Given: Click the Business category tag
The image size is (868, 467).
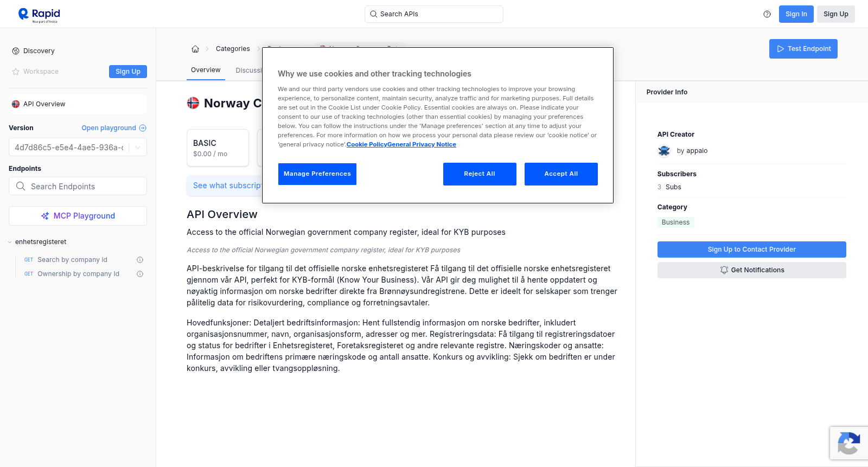Looking at the screenshot, I should [x=675, y=222].
